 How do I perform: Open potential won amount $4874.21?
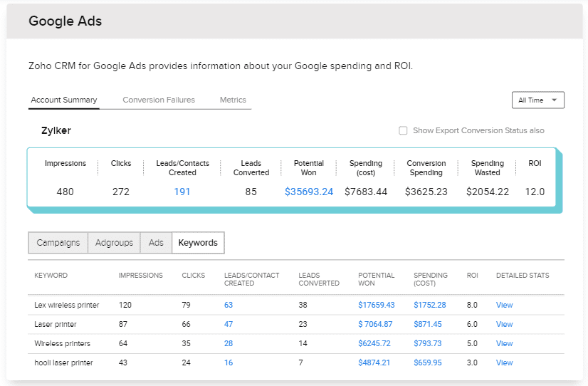374,362
